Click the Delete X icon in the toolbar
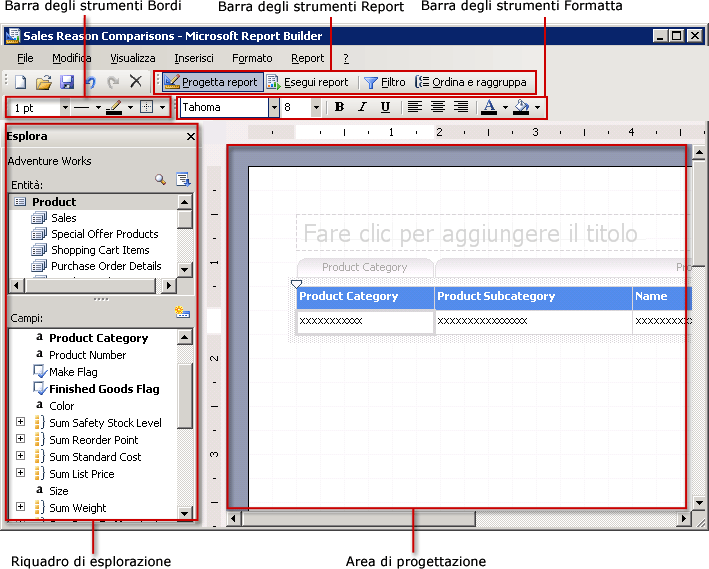This screenshot has height=569, width=709. (136, 82)
